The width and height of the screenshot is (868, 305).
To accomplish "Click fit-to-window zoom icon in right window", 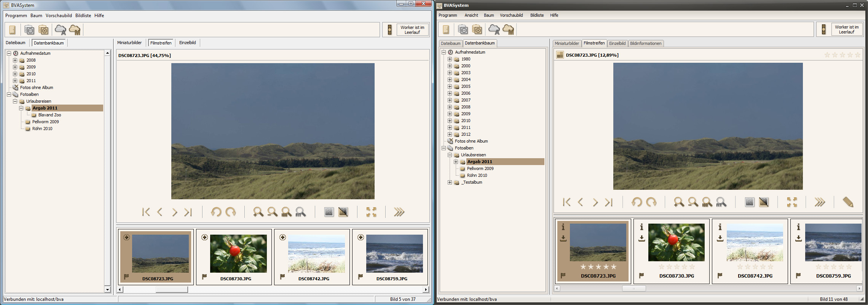I will click(x=721, y=202).
